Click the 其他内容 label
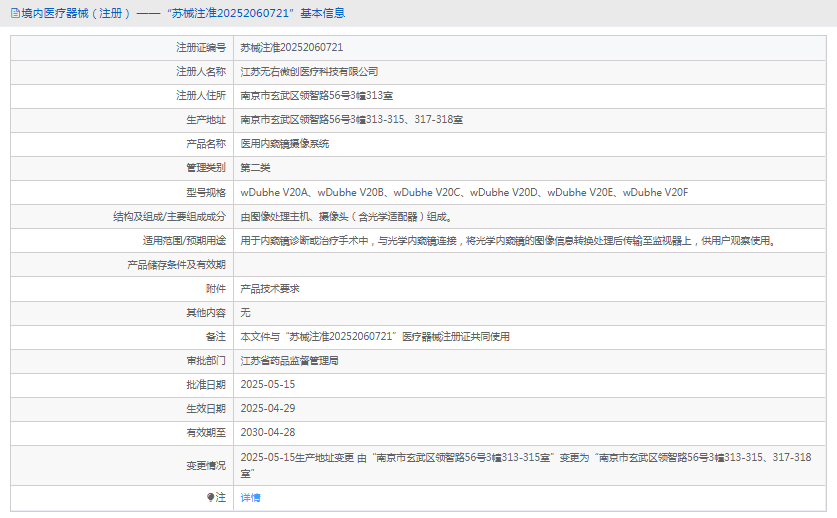Image resolution: width=837 pixels, height=518 pixels. [206, 313]
